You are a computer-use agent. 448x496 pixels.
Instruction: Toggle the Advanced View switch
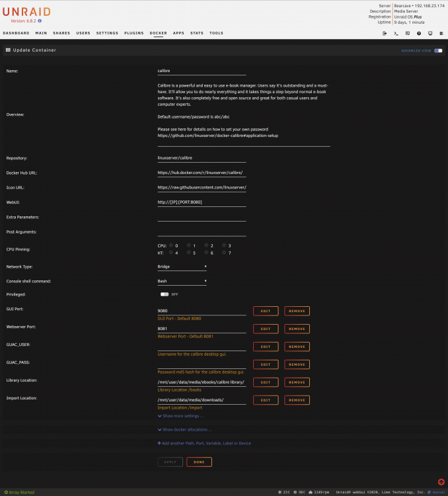pos(438,51)
